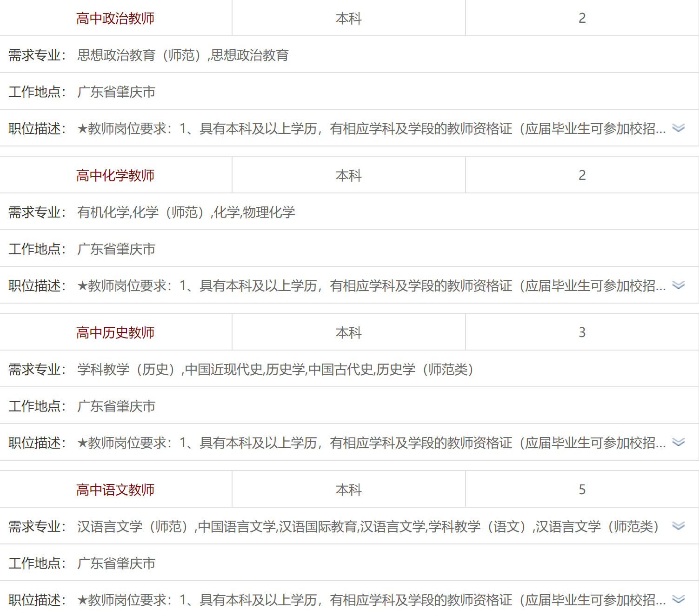Open the 高中历史教师 job link
The image size is (699, 616).
click(x=115, y=332)
